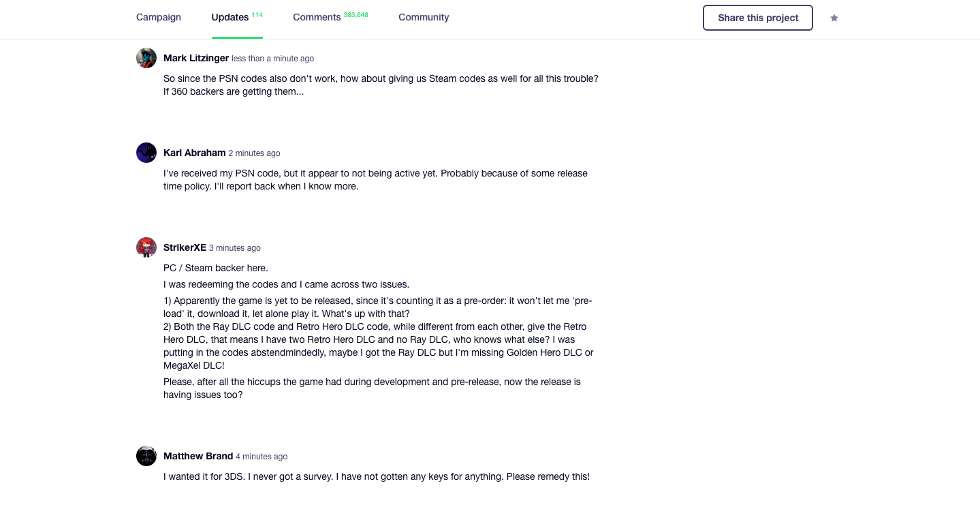Star this project to save it
The width and height of the screenshot is (980, 520).
coord(834,18)
